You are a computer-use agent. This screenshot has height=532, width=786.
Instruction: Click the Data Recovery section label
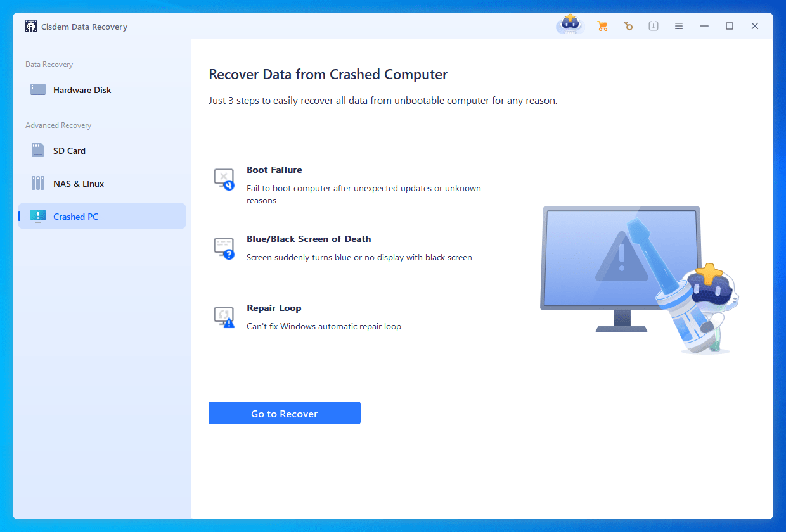pyautogui.click(x=49, y=65)
